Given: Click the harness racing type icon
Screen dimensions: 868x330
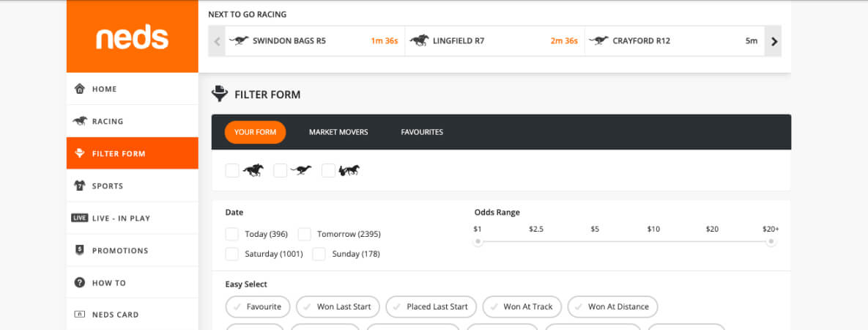Looking at the screenshot, I should [349, 170].
